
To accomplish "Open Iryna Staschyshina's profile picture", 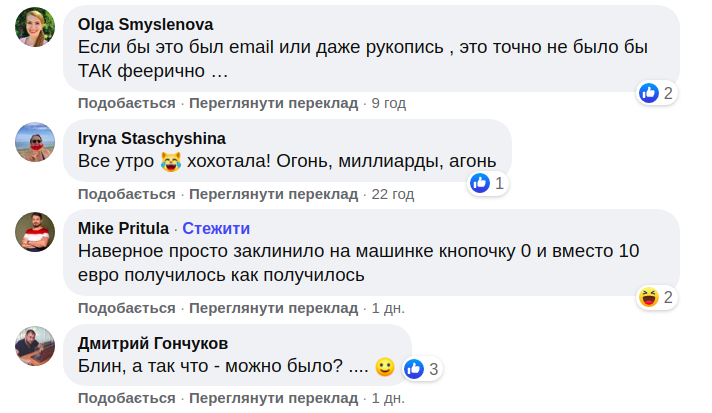I will (x=36, y=146).
